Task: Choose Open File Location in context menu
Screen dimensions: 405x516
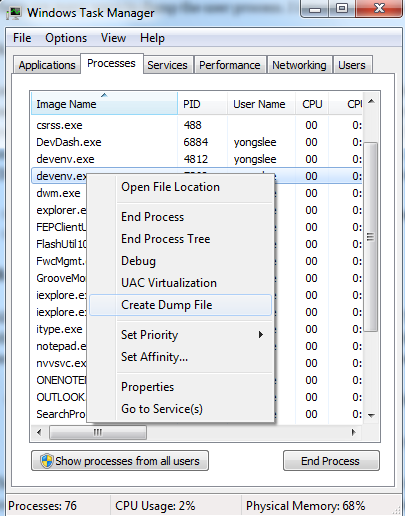Action: [x=180, y=187]
